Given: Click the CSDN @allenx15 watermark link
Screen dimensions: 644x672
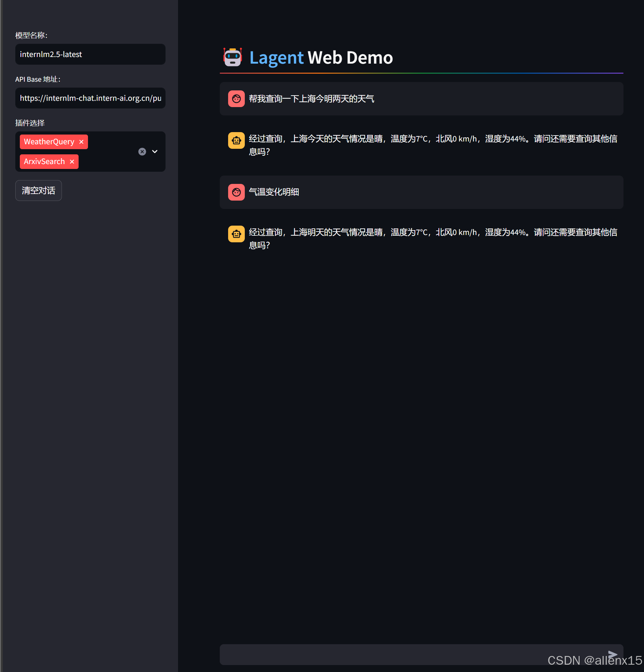Looking at the screenshot, I should [594, 660].
